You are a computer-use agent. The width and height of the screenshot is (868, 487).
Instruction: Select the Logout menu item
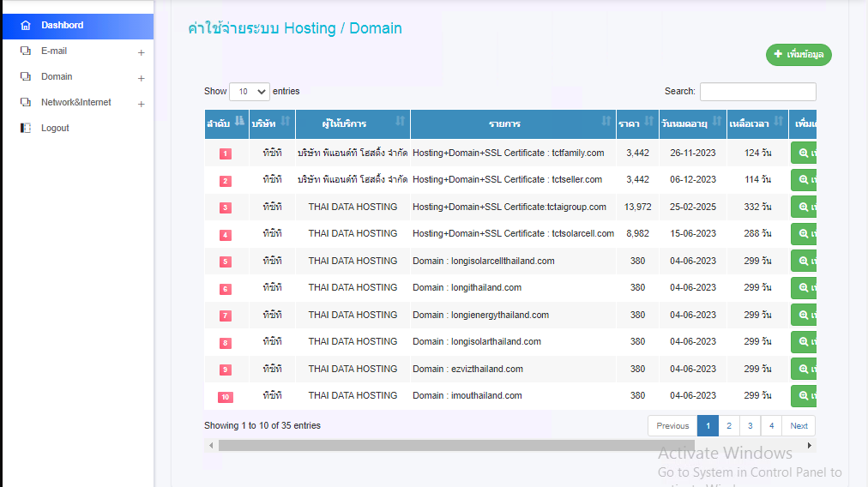tap(78, 128)
